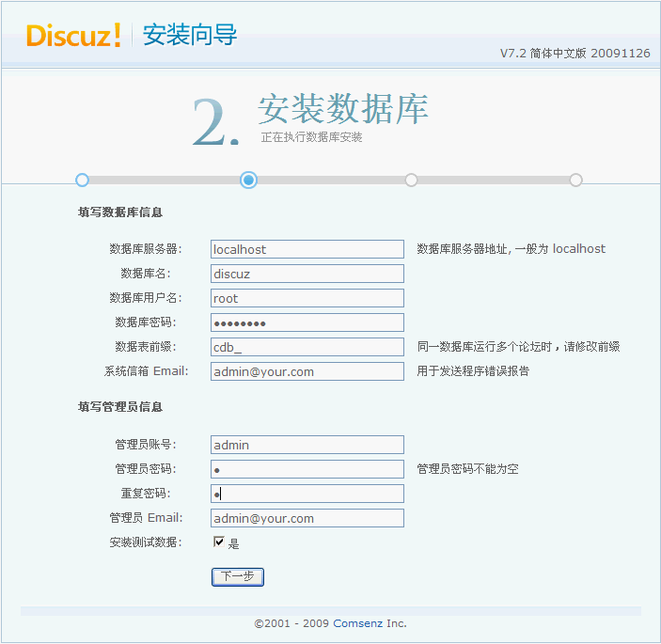This screenshot has width=661, height=644.
Task: Click the active second step marker
Action: [x=249, y=180]
